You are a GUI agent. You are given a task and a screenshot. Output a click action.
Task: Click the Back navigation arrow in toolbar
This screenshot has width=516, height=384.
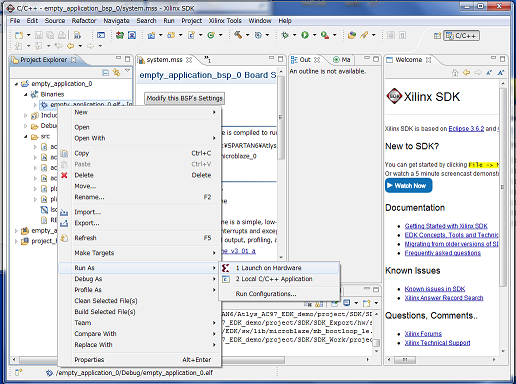click(x=70, y=46)
